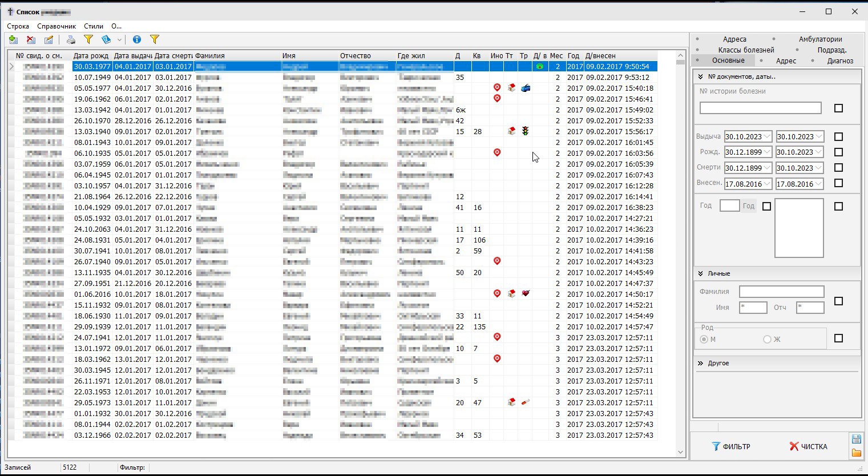Open the Справочник menu

coord(56,26)
